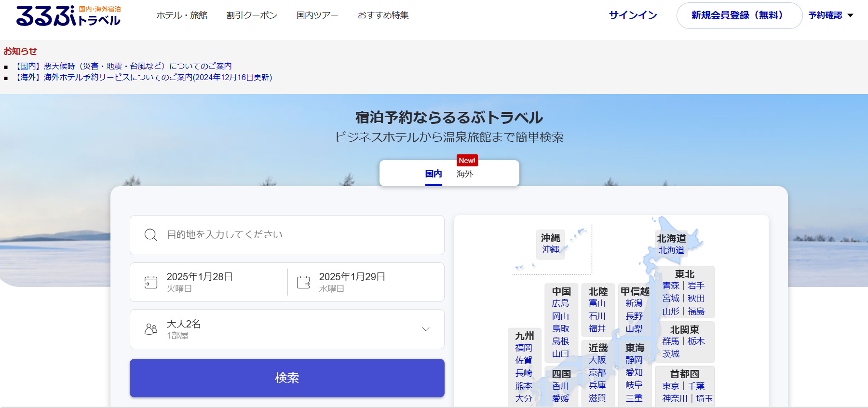Select 広島 in the 中国 region

pyautogui.click(x=560, y=303)
